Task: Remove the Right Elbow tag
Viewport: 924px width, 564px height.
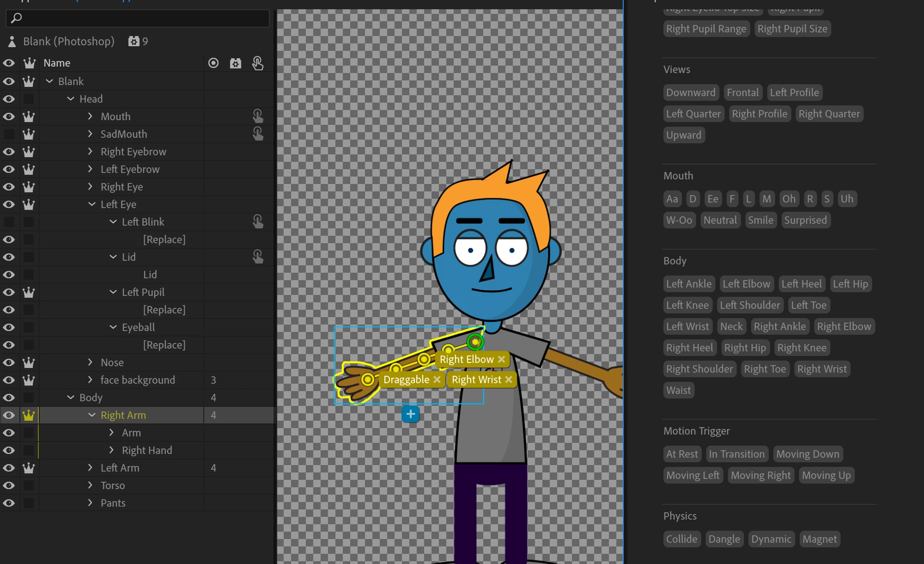Action: click(x=502, y=359)
